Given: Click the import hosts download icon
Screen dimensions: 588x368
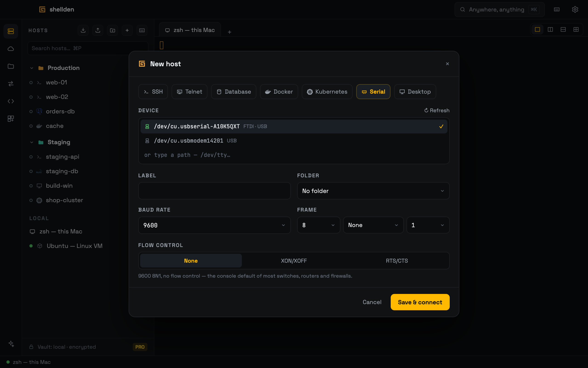Looking at the screenshot, I should tap(83, 30).
